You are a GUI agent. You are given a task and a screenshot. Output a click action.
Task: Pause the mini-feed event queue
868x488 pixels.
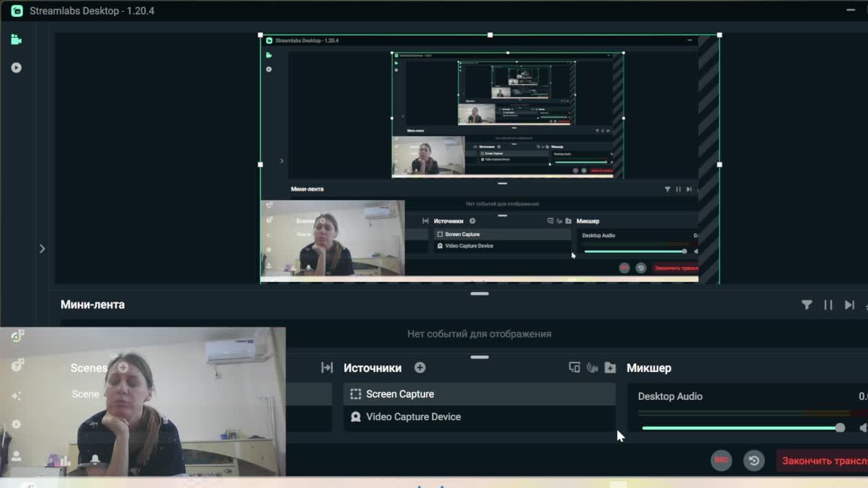(828, 305)
